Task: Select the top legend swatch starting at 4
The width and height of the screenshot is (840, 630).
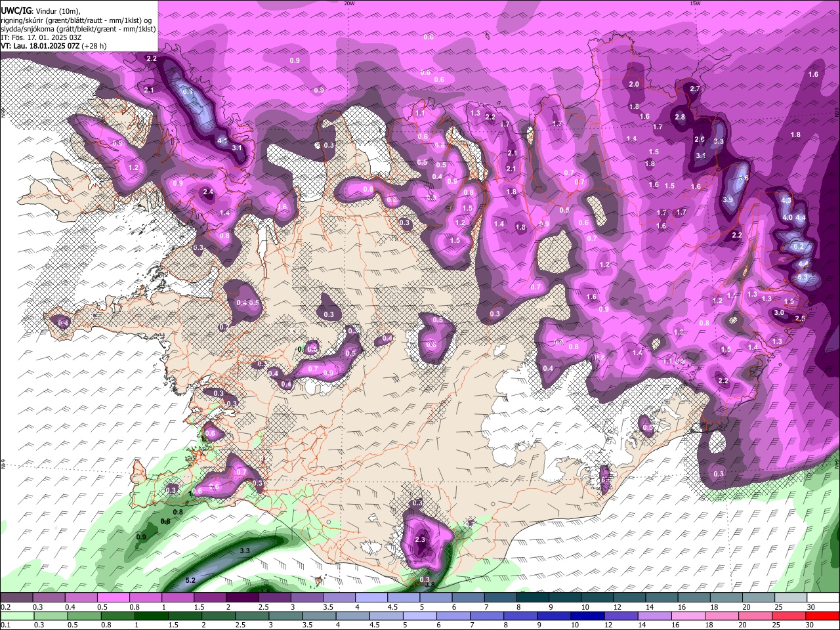Action: click(371, 598)
